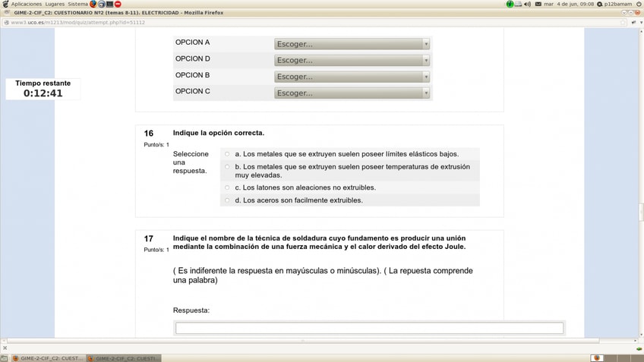Click the 'OPCION D' label
This screenshot has width=644, height=362.
(x=193, y=58)
